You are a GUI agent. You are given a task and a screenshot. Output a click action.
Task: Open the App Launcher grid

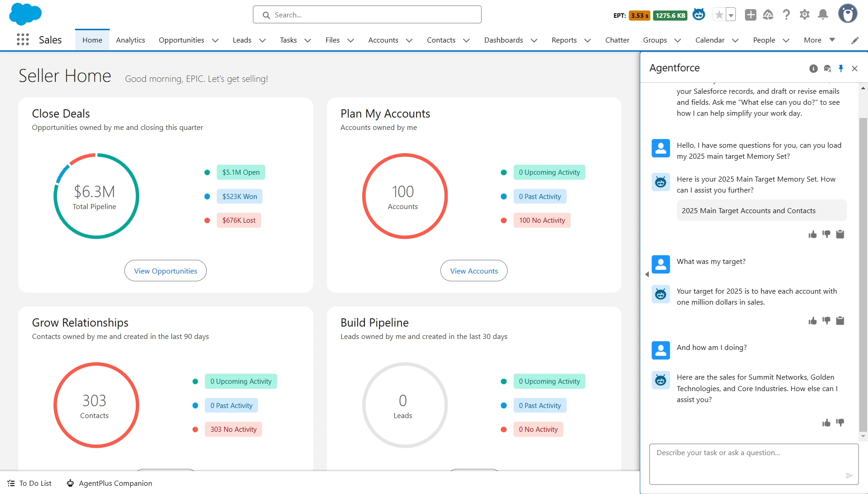point(23,40)
